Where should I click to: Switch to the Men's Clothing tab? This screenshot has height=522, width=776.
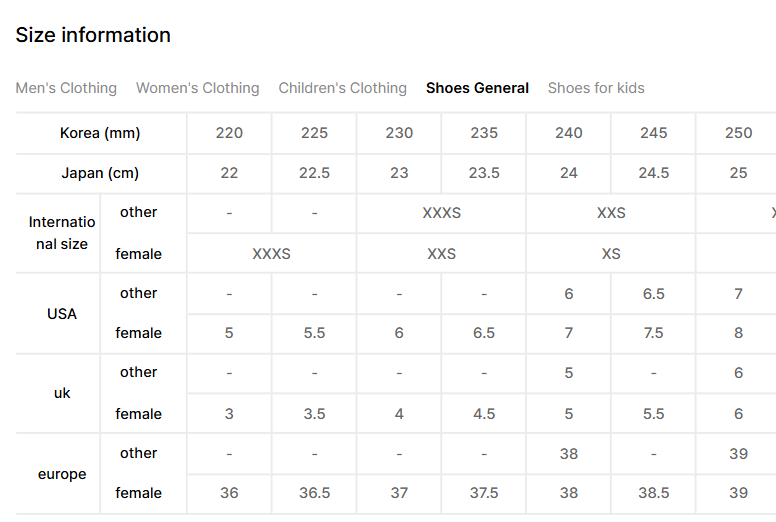tap(66, 88)
